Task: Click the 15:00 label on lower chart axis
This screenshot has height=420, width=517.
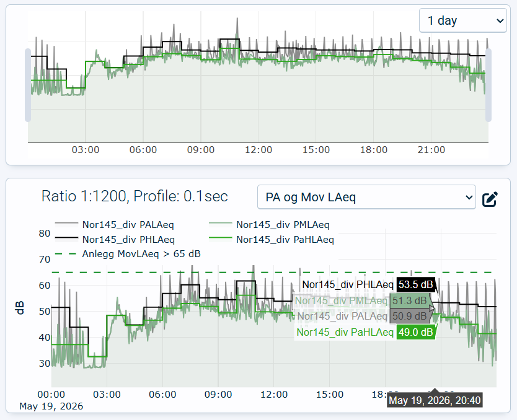Action: 330,395
